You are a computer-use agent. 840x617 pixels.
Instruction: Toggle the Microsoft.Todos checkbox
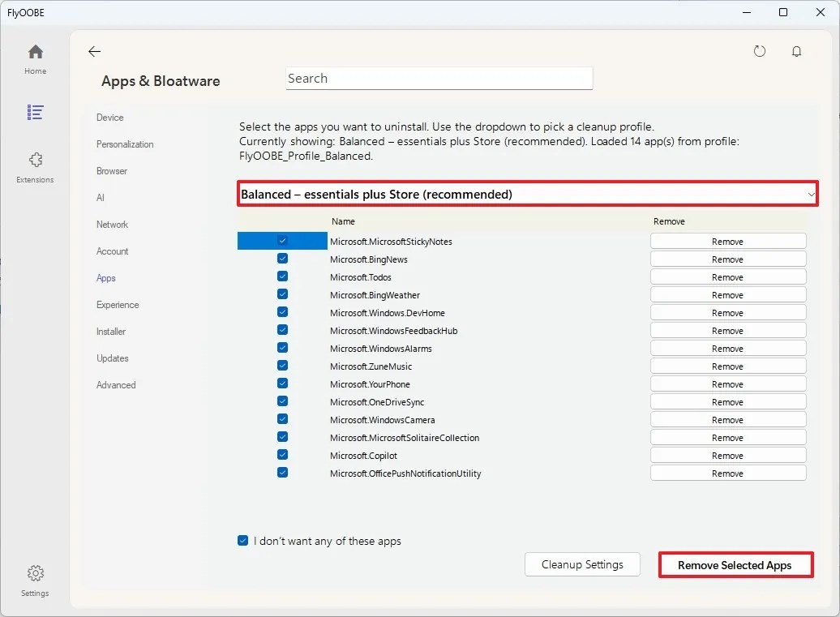tap(282, 276)
